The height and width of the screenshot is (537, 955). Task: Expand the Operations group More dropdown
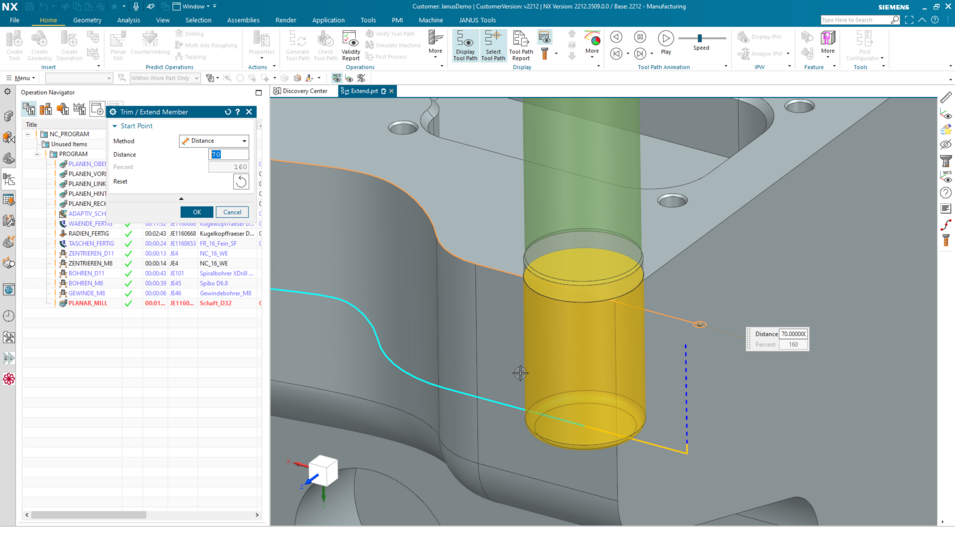pos(435,43)
